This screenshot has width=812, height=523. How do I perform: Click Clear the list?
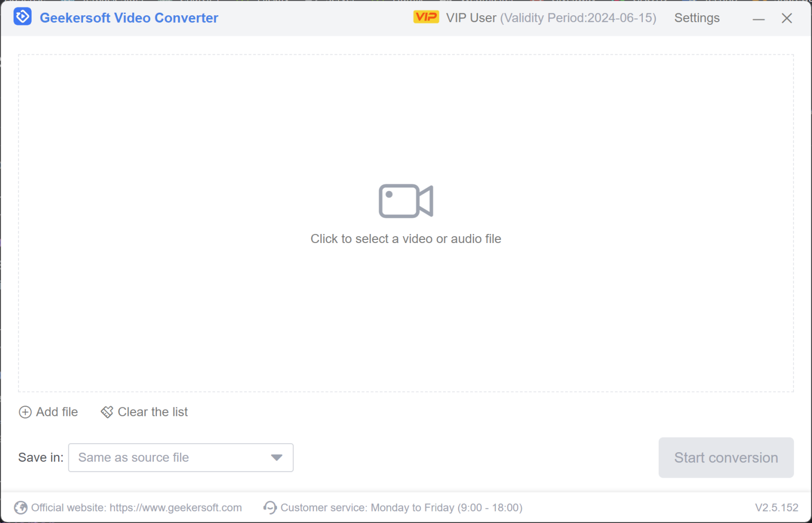(152, 412)
